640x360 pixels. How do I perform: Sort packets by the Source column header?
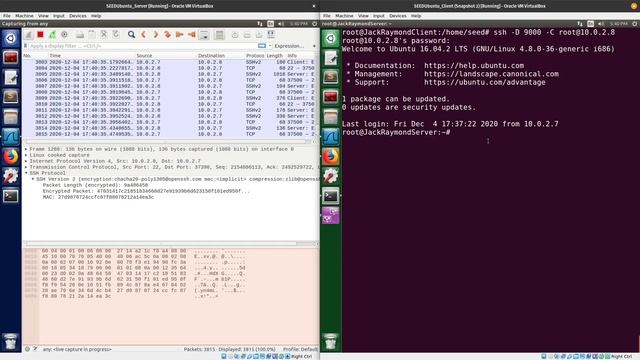166,56
